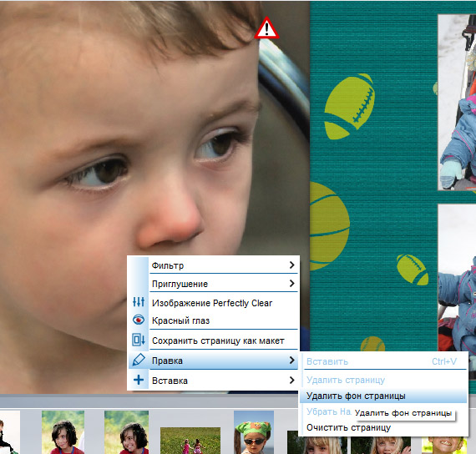Click the red eye icon
This screenshot has height=454, width=476.
139,320
